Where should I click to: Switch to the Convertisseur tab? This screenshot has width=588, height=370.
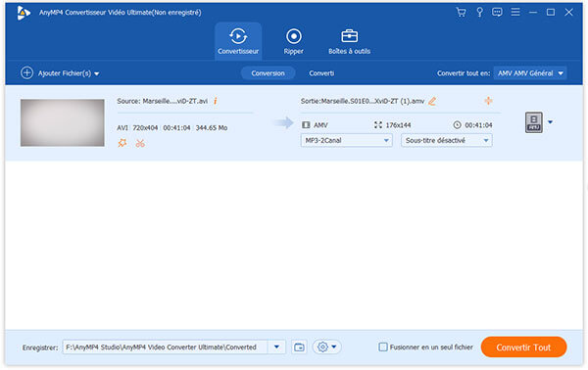pos(238,41)
